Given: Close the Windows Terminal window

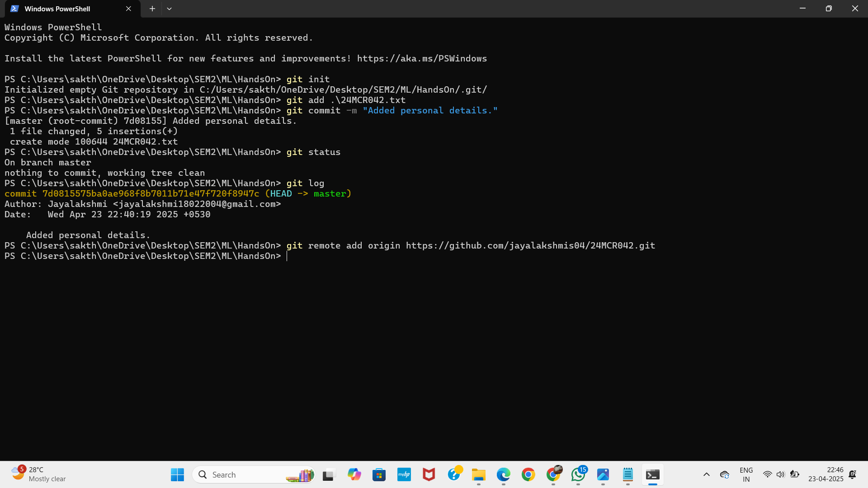Looking at the screenshot, I should pyautogui.click(x=855, y=8).
